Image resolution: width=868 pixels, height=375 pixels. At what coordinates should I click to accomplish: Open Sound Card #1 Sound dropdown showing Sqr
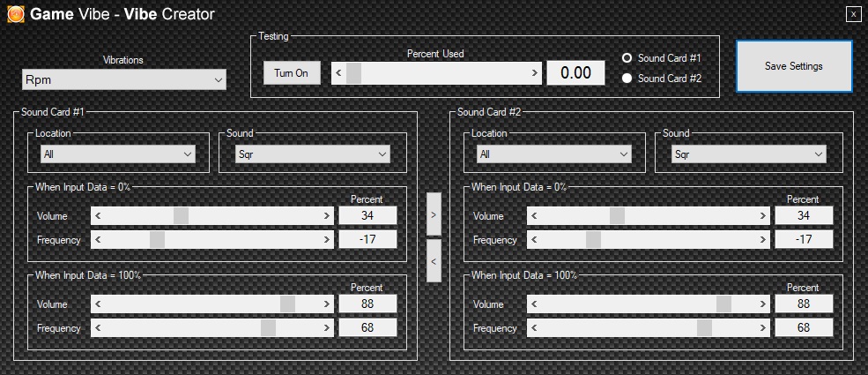click(312, 154)
